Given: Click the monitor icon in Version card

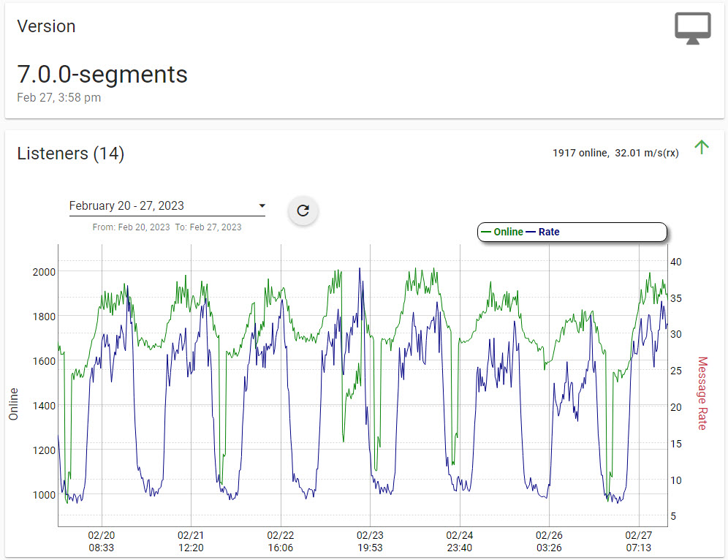Looking at the screenshot, I should 692,29.
